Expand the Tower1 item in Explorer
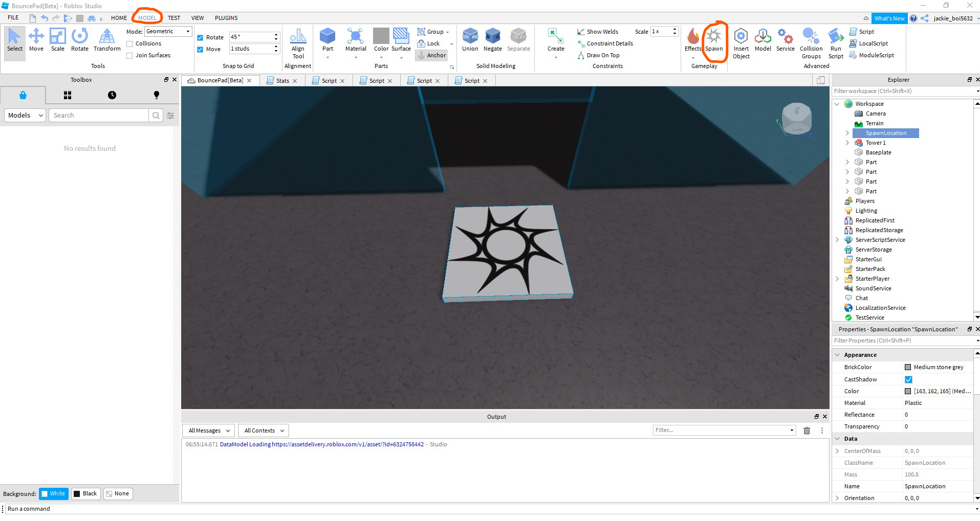This screenshot has width=980, height=521. 847,143
